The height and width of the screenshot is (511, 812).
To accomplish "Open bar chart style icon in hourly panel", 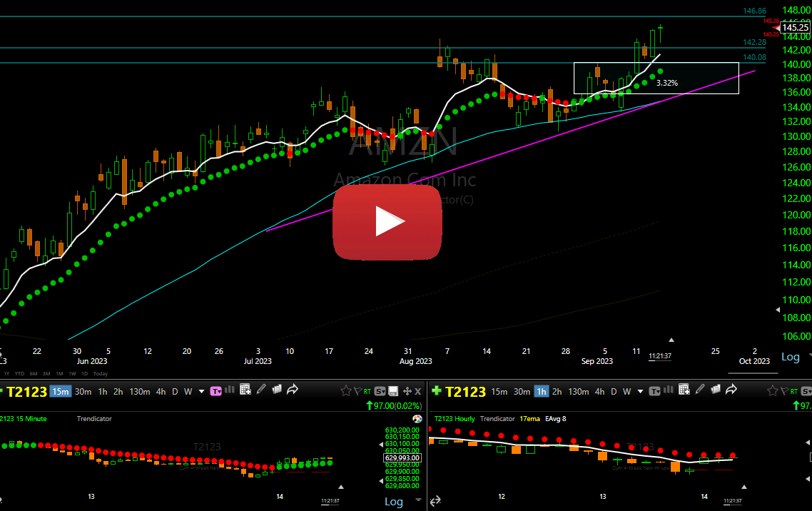I will [668, 390].
